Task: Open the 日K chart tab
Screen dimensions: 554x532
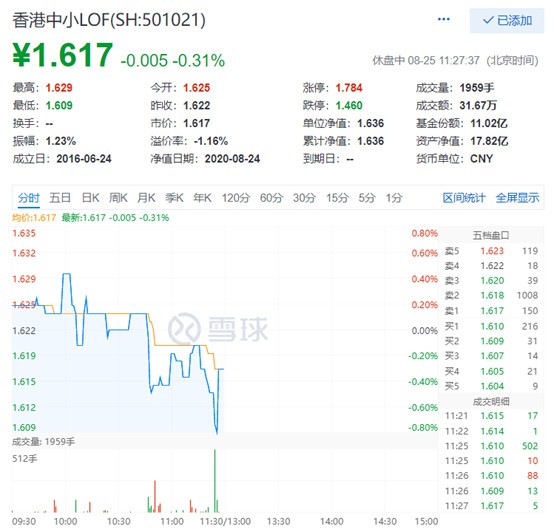Action: coord(90,198)
